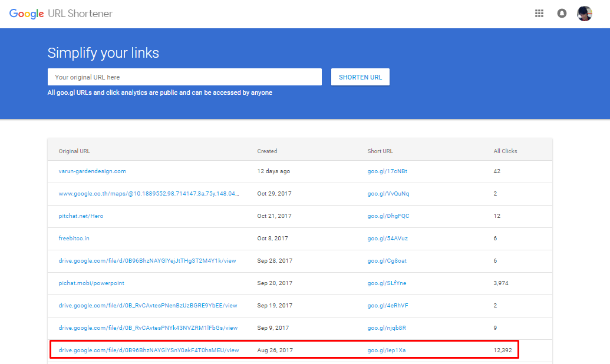This screenshot has height=364, width=610.
Task: Open the notifications bell icon
Action: coord(562,14)
